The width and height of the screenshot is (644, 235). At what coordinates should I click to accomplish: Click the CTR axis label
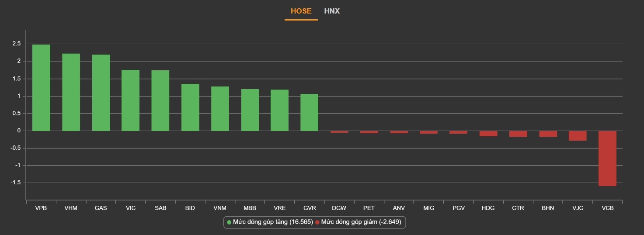518,208
